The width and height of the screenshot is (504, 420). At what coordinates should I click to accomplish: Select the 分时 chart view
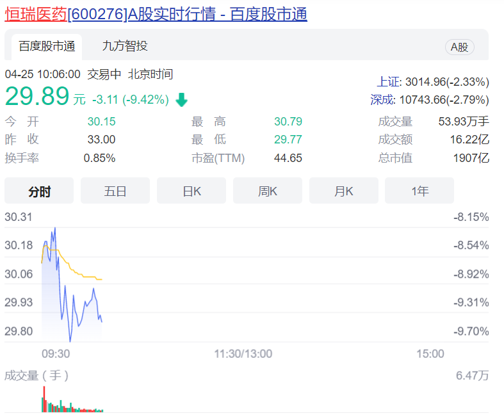click(x=39, y=191)
